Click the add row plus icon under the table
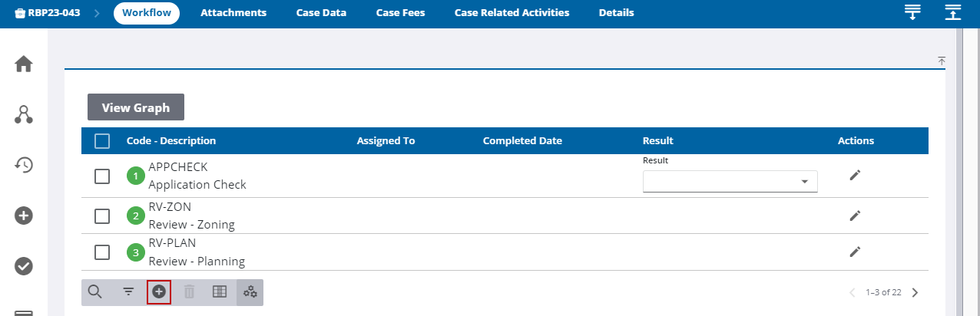Viewport: 980px width, 316px height. (159, 291)
